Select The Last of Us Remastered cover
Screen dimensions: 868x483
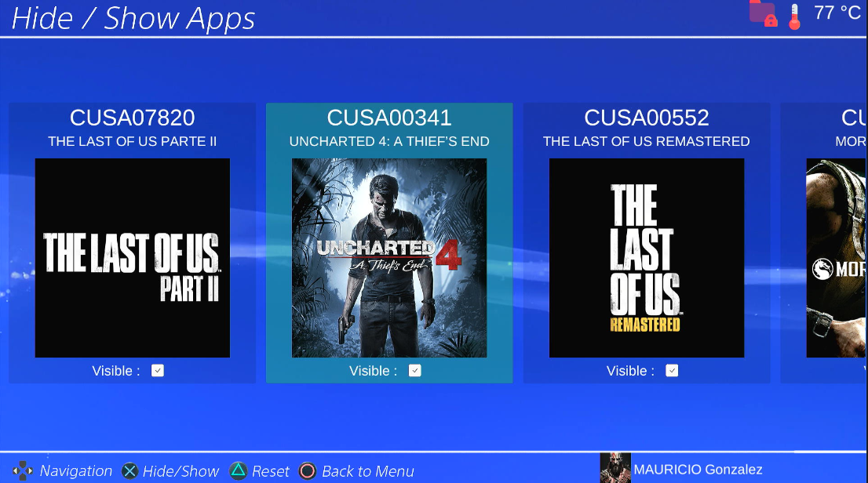647,258
